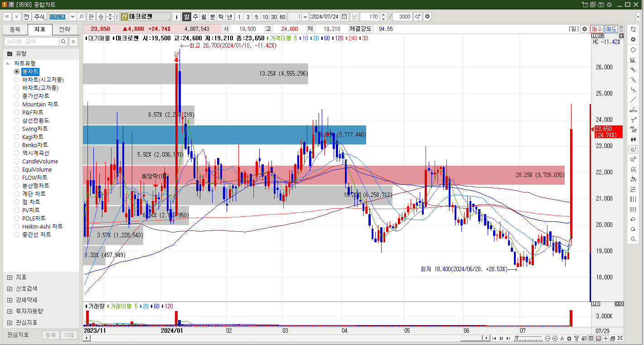This screenshot has width=644, height=345.
Task: Click the 2024/07/24 date field
Action: (325, 17)
